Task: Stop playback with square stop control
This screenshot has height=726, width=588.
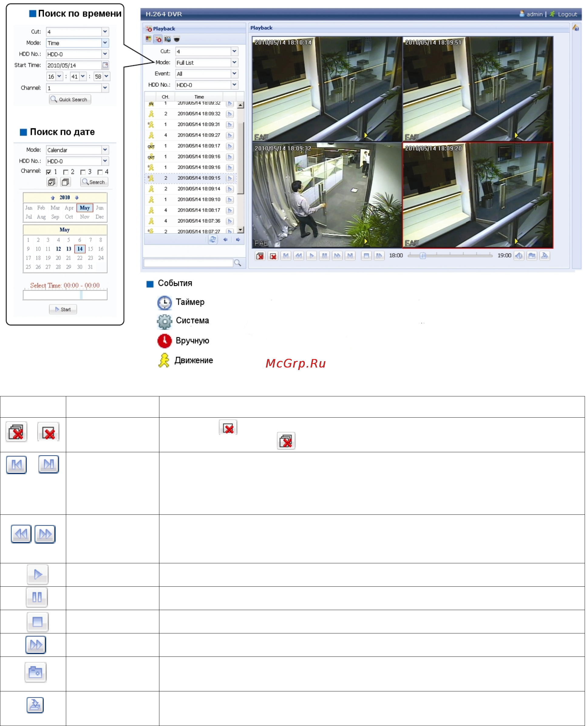Action: click(367, 256)
